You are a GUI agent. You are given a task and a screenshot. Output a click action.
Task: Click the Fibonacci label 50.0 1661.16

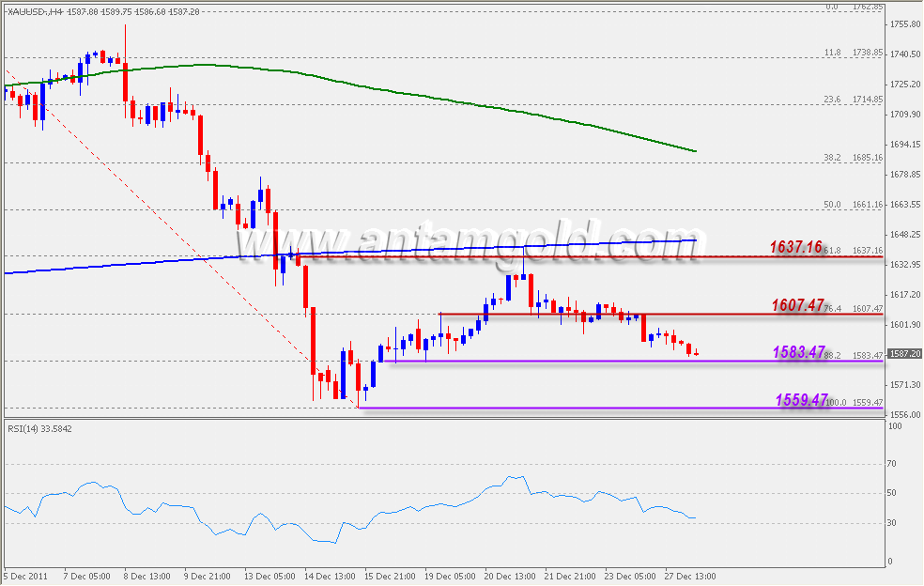(854, 205)
